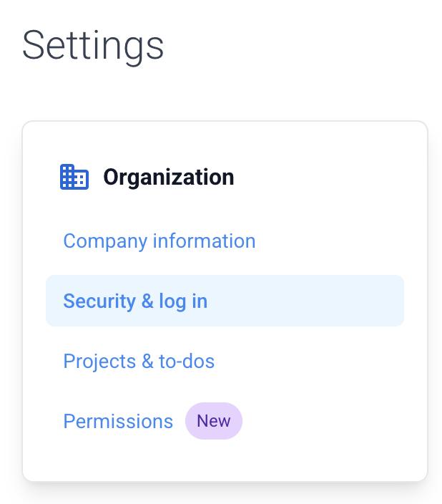442x504 pixels.
Task: Click the Organization building icon
Action: point(74,177)
